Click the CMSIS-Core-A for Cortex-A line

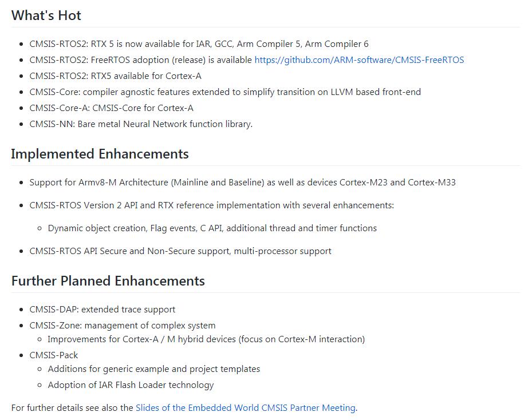coord(112,108)
